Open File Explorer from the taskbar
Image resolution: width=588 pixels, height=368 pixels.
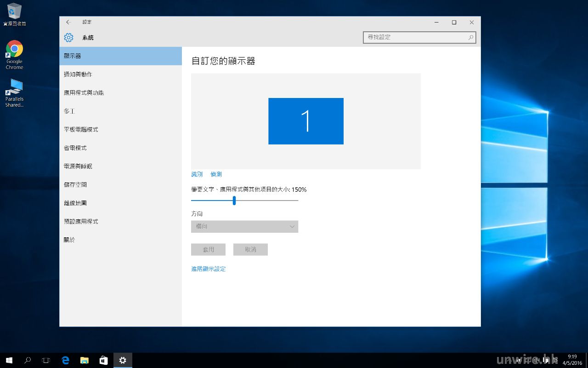click(x=85, y=360)
